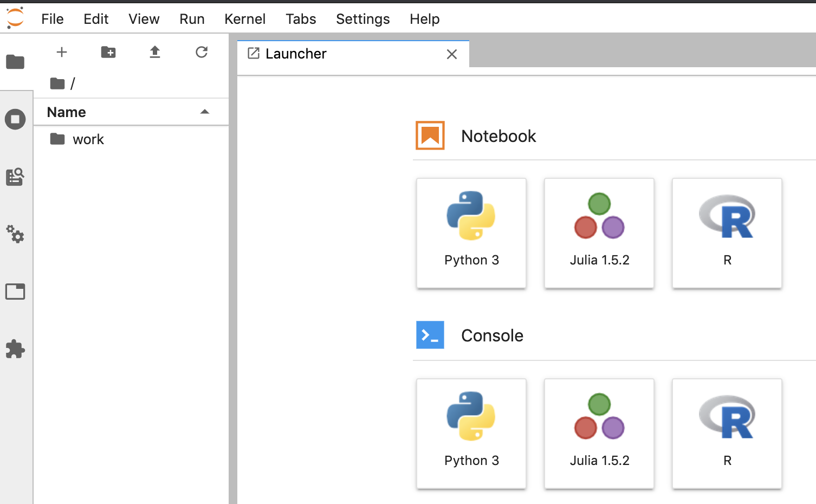Open the Run menu
Image resolution: width=816 pixels, height=504 pixels.
(x=192, y=19)
